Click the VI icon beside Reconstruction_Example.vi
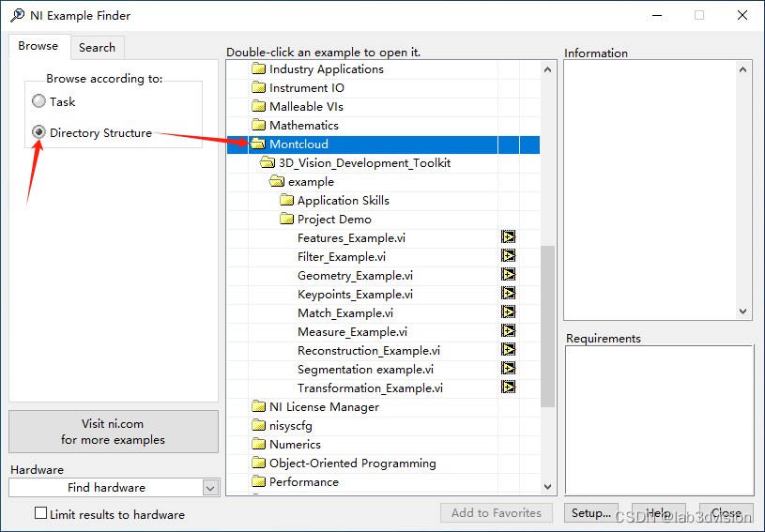765x532 pixels. [x=508, y=350]
